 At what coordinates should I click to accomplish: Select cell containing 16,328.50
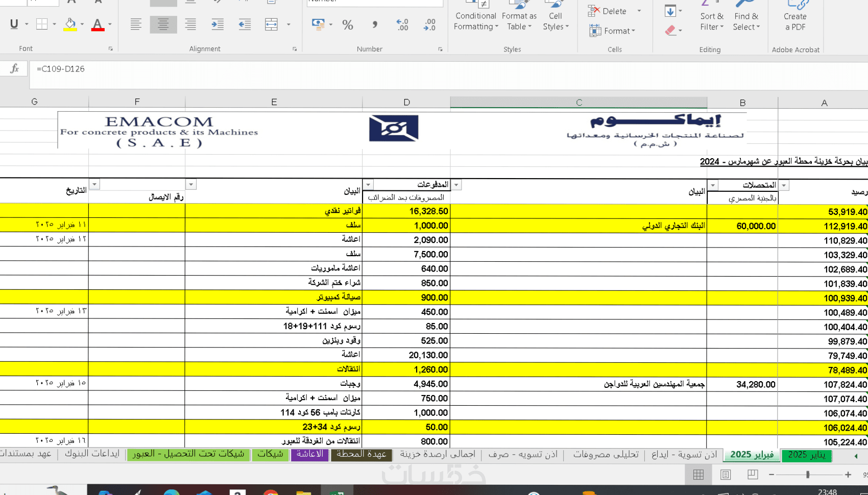tap(406, 211)
